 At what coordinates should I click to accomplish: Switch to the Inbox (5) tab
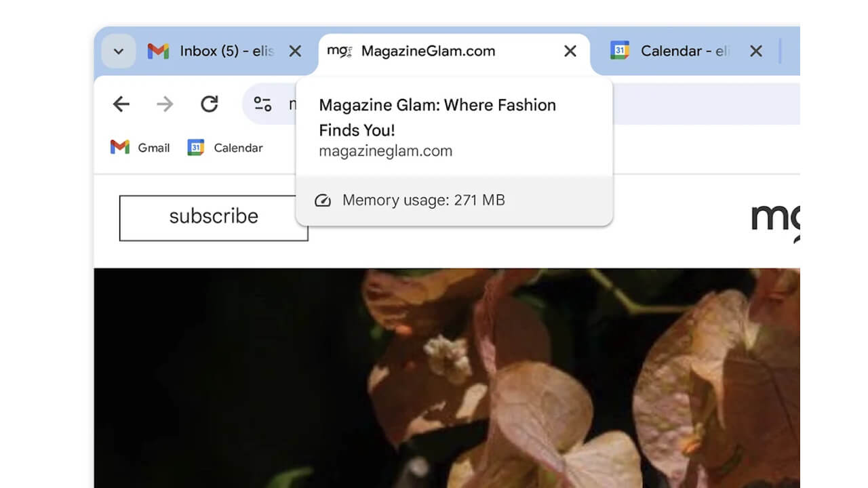click(217, 51)
